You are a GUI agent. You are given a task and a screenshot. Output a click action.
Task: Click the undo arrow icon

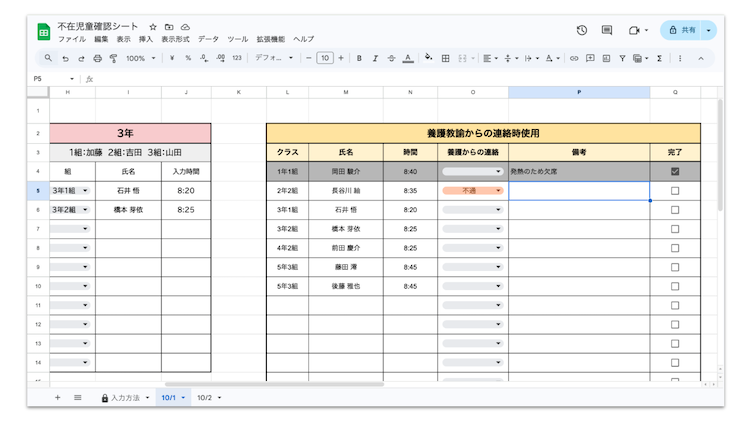pyautogui.click(x=65, y=58)
